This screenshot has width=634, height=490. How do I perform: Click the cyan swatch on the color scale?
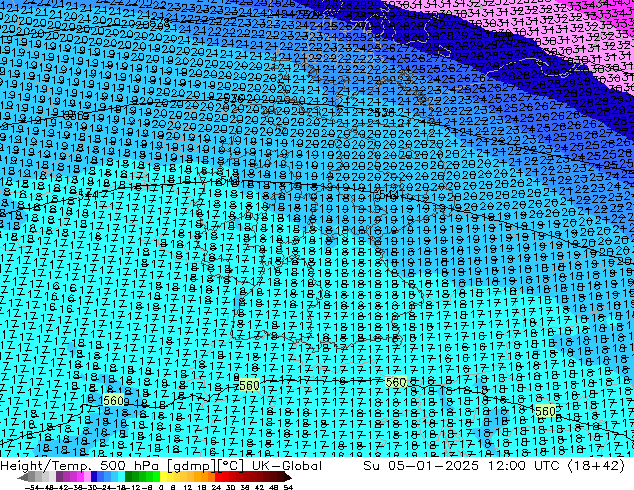121,477
